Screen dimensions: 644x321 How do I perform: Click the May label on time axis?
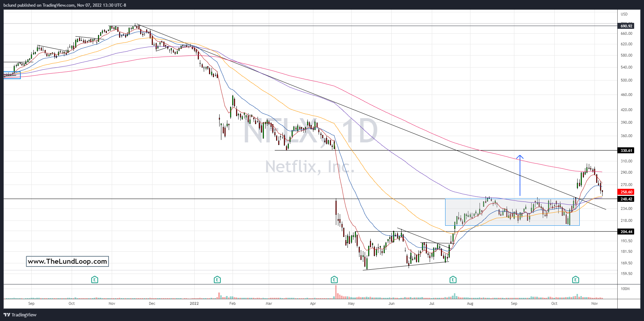tap(351, 303)
